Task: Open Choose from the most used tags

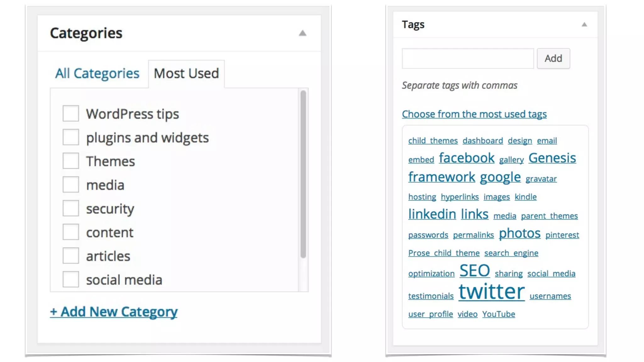Action: [474, 114]
